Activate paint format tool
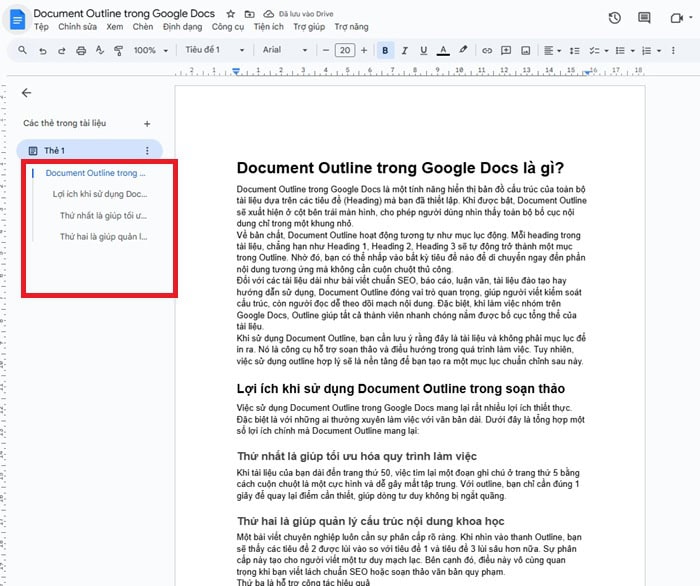 [118, 51]
